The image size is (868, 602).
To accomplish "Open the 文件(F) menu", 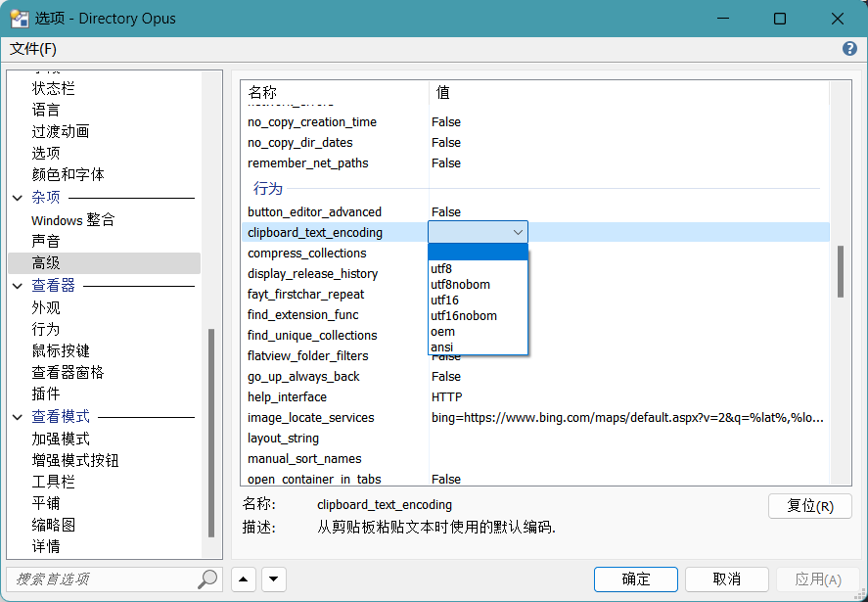I will pyautogui.click(x=33, y=49).
